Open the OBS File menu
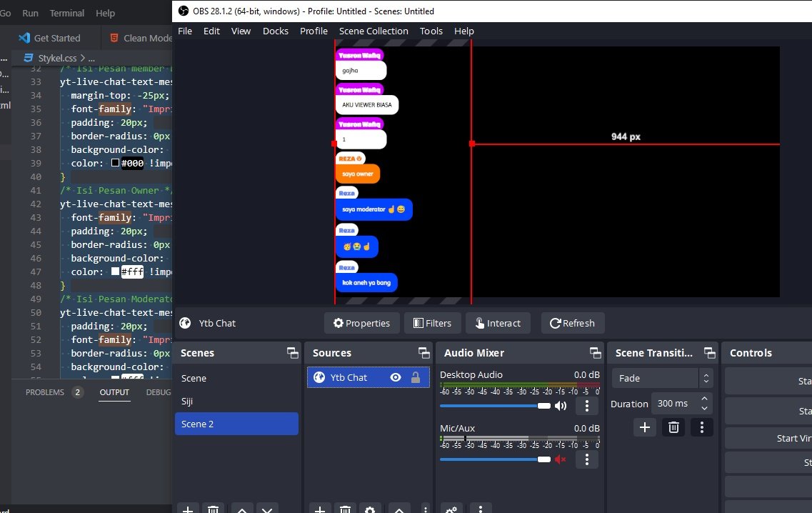812x513 pixels. coord(185,31)
